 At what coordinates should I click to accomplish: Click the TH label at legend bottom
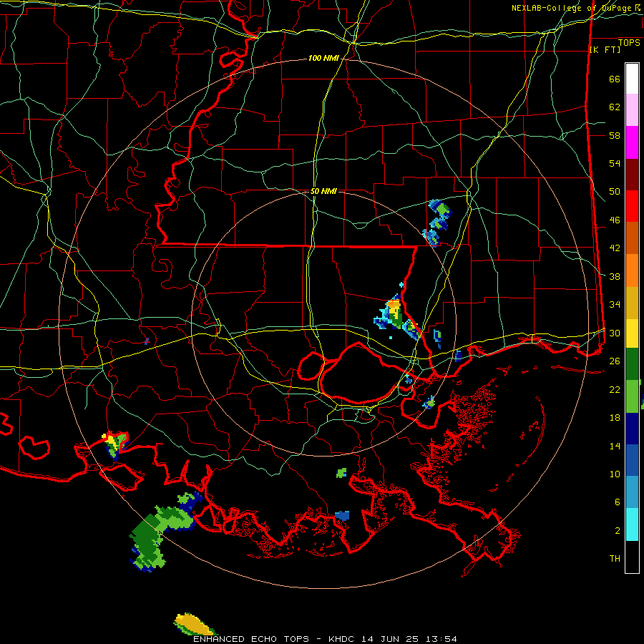point(615,559)
